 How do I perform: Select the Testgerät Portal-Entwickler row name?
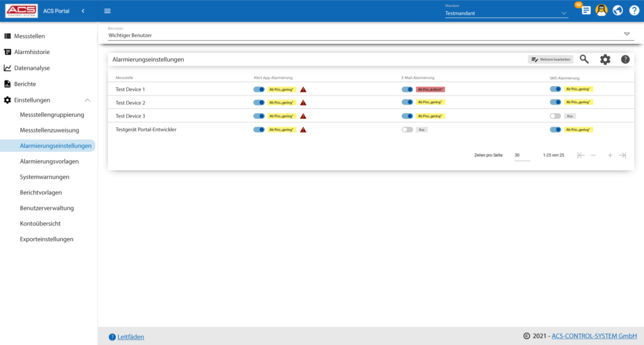click(x=146, y=129)
